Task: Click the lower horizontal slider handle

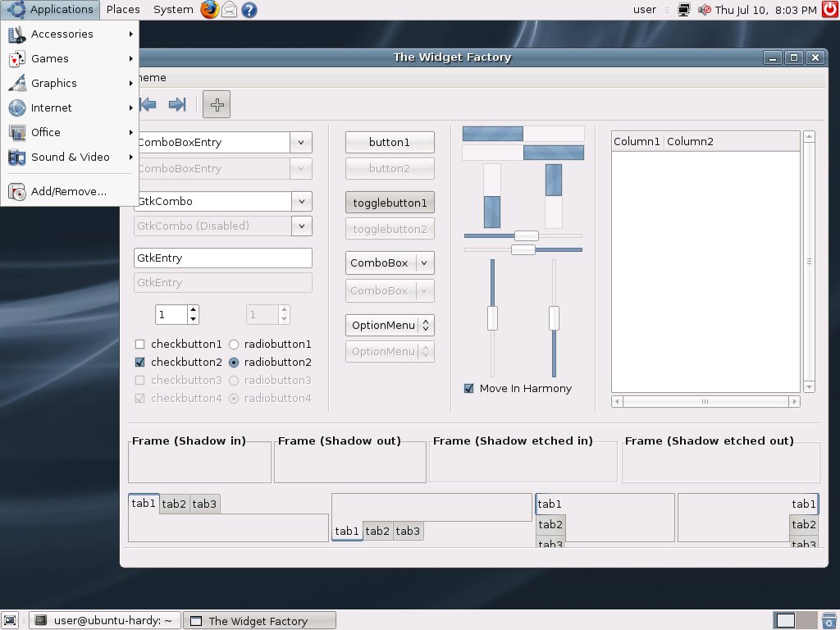Action: pyautogui.click(x=523, y=249)
